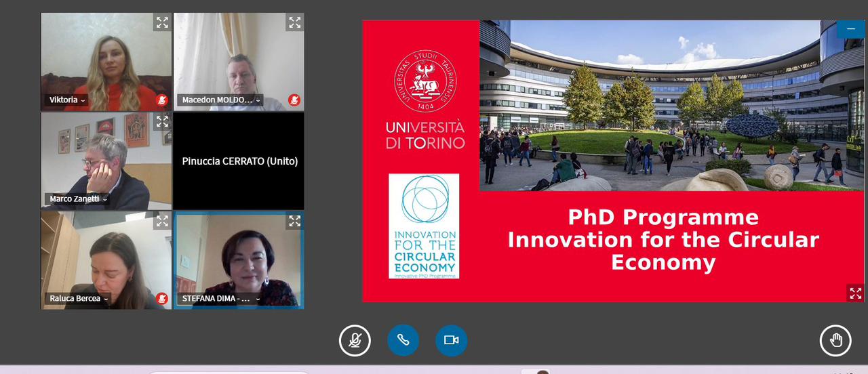Expand Macedon MOLDO's video to fullscreen
868x374 pixels.
[x=295, y=22]
